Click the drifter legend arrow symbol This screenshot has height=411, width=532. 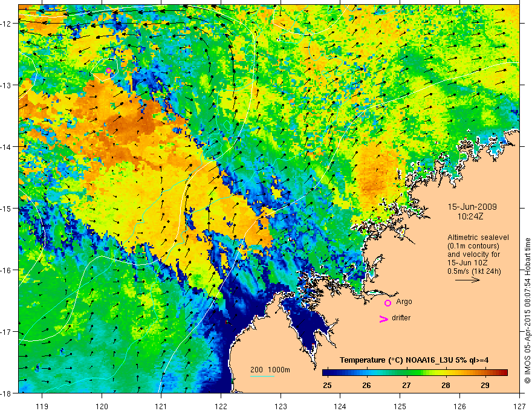(383, 319)
